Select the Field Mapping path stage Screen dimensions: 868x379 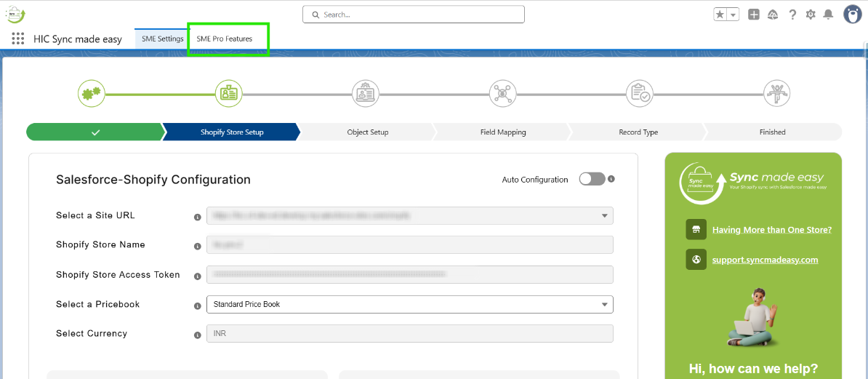coord(503,132)
